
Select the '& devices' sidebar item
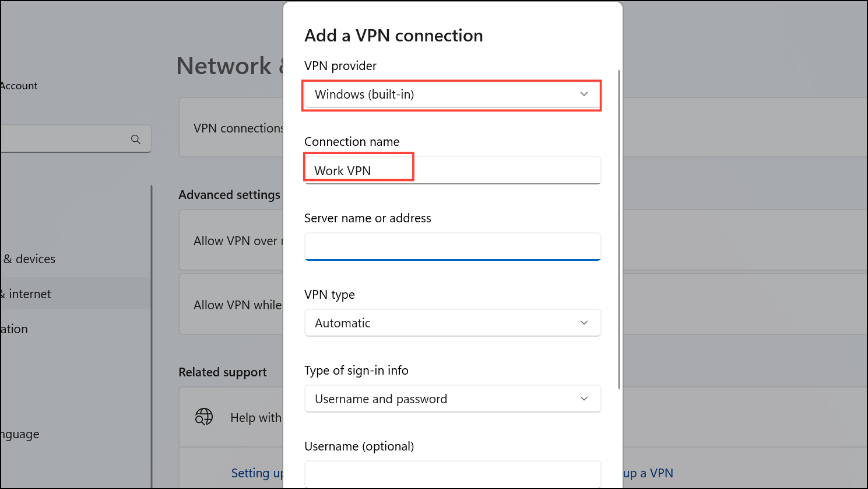point(29,259)
